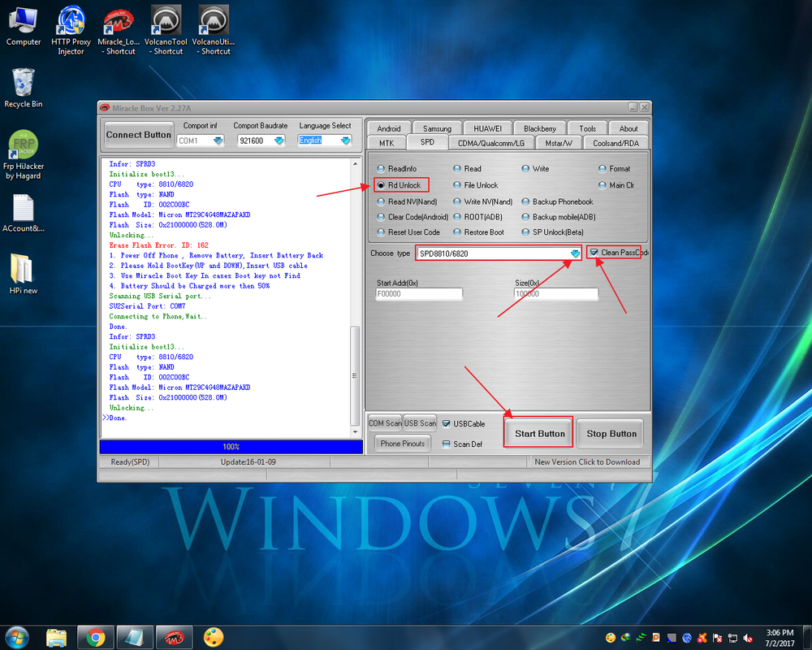Image resolution: width=812 pixels, height=650 pixels.
Task: Select the Recycle Bin icon
Action: [x=24, y=88]
